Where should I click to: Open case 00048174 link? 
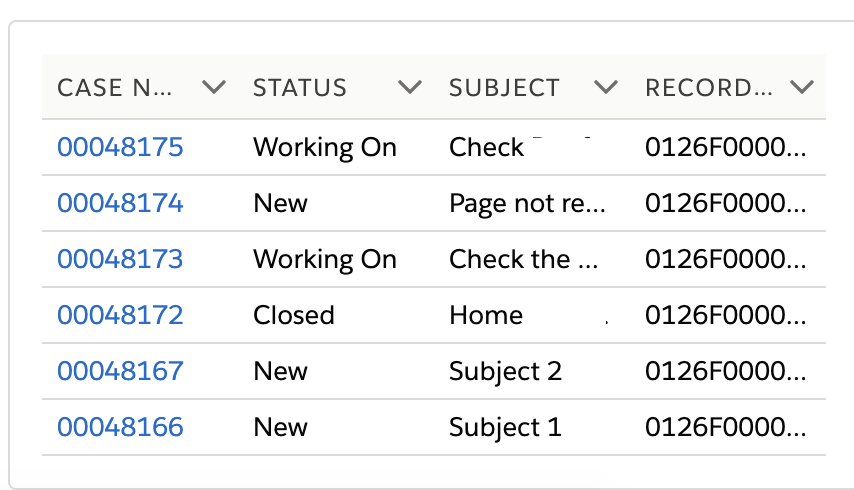(120, 204)
